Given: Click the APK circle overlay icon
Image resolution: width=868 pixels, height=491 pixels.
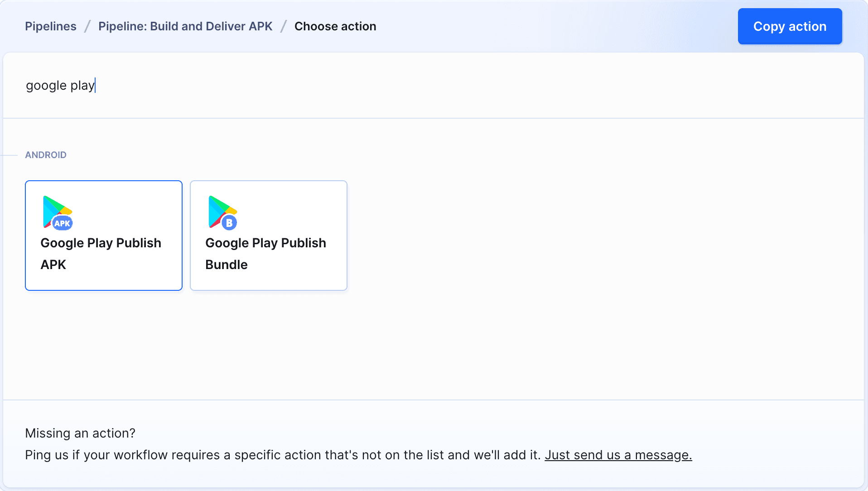Looking at the screenshot, I should click(62, 223).
